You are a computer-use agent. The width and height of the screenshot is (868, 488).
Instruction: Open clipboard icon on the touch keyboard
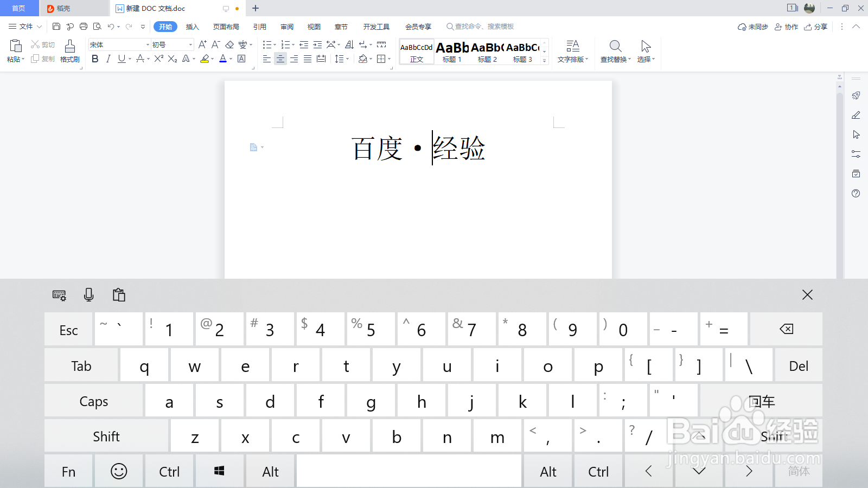pyautogui.click(x=119, y=294)
